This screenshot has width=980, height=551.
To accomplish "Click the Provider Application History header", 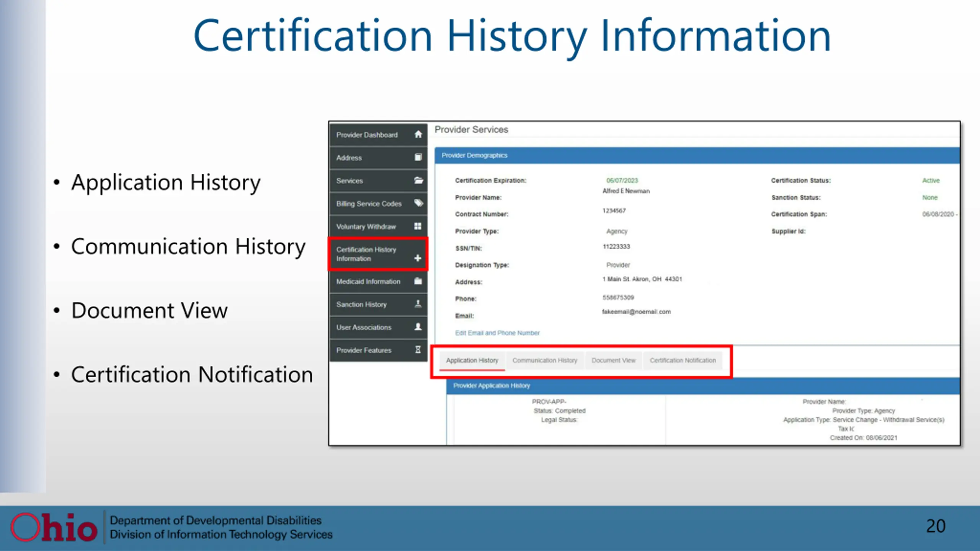I will click(703, 386).
